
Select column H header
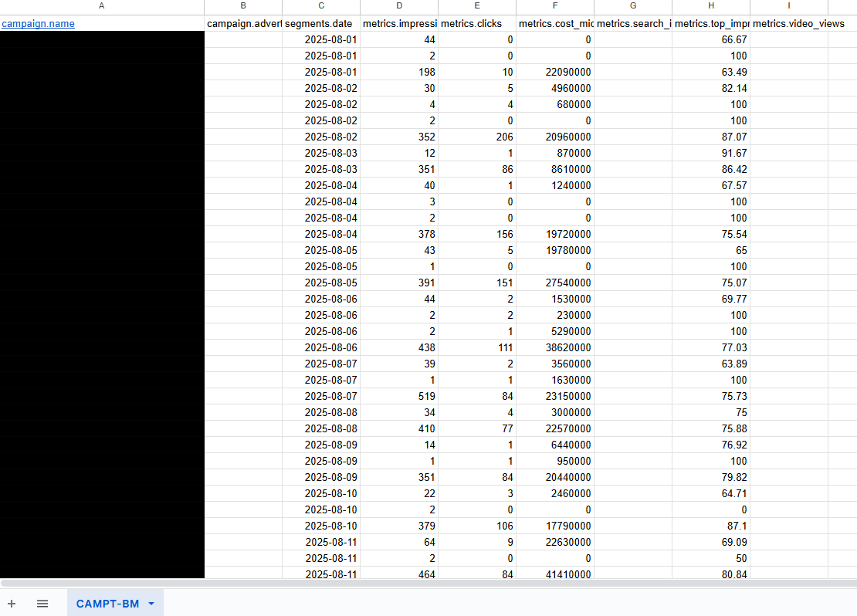(x=710, y=6)
